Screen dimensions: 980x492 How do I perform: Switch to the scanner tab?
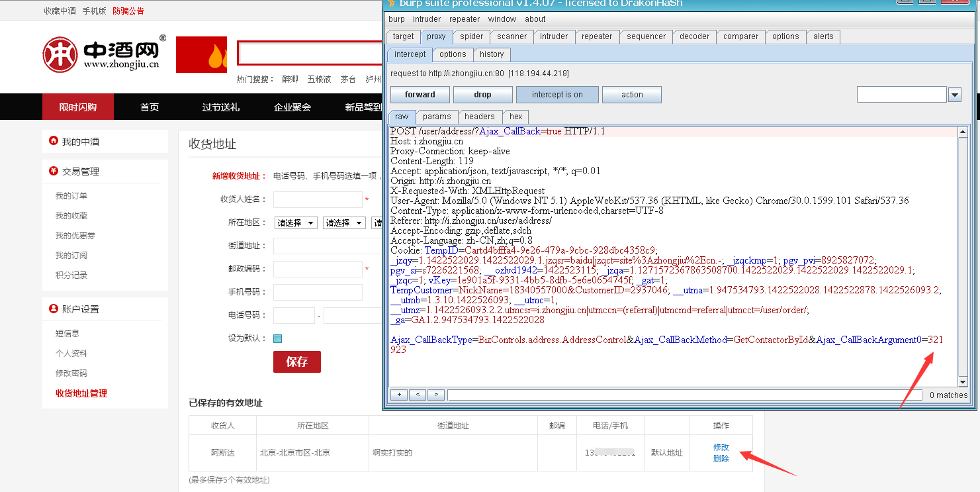[512, 36]
